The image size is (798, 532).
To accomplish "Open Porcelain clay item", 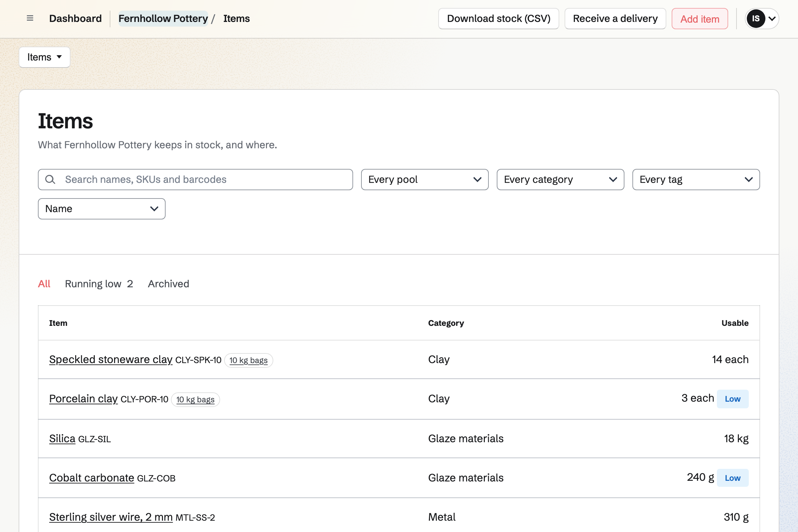I will click(83, 399).
